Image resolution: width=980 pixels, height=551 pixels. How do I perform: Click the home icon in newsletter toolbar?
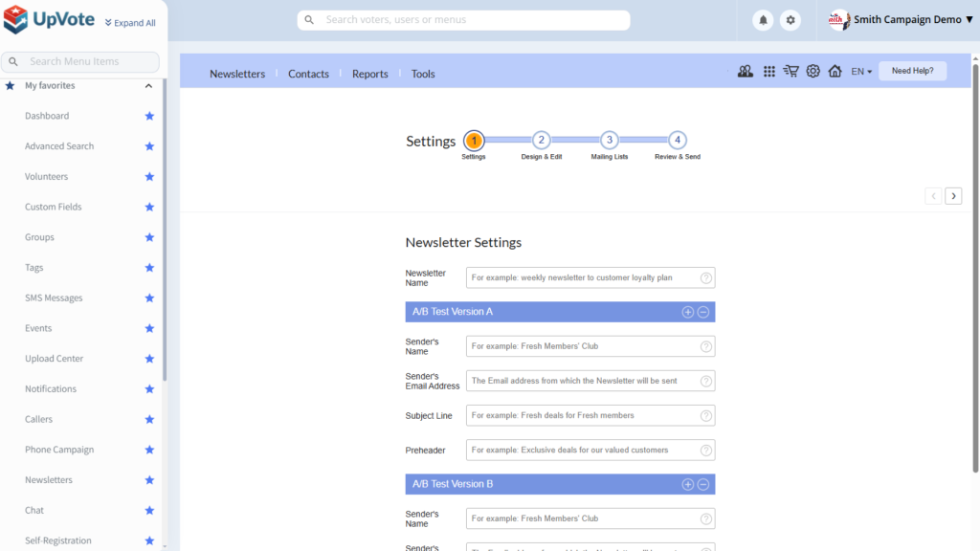(835, 71)
